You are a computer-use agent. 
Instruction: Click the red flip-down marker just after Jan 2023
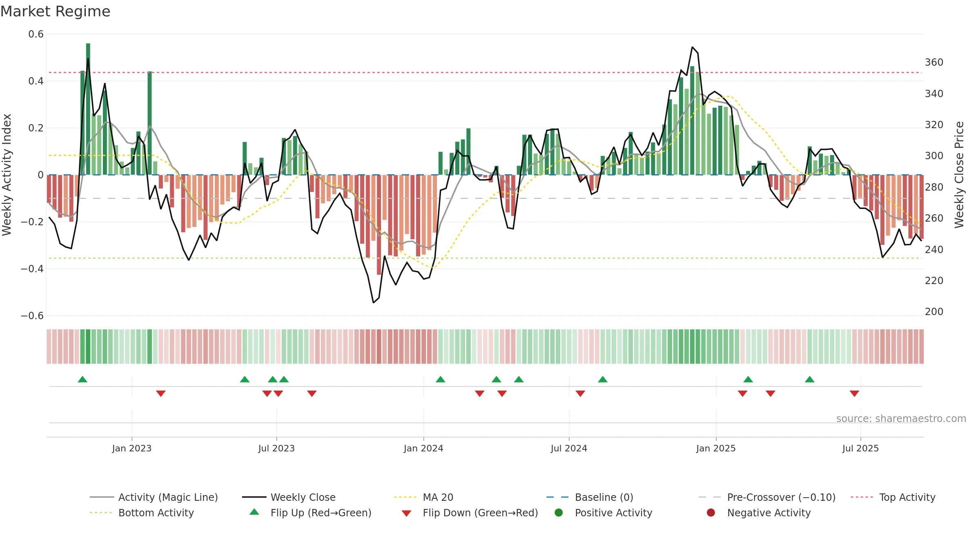[x=161, y=393]
